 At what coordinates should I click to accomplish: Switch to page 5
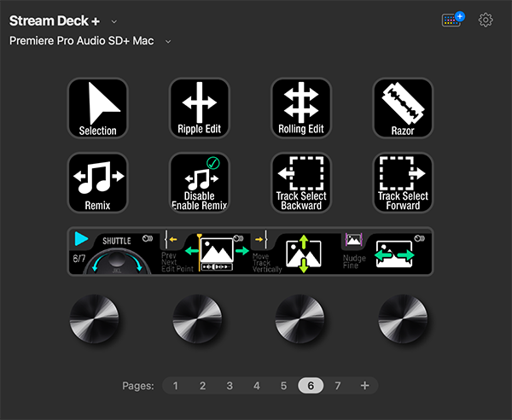coord(284,386)
